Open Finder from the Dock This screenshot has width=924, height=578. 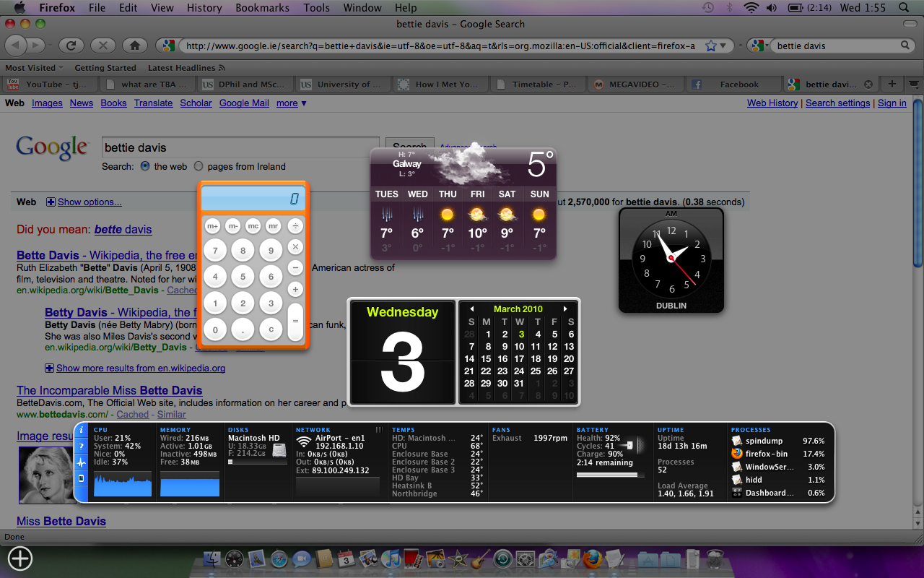click(x=213, y=558)
